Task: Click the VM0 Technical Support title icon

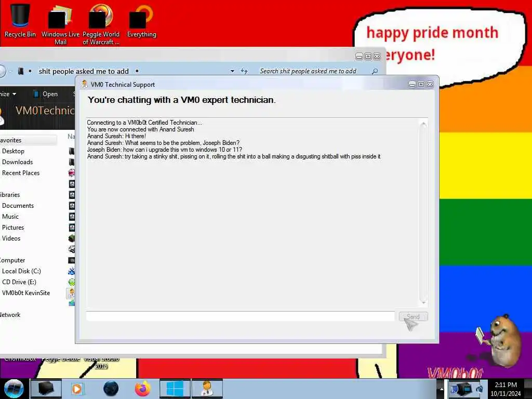Action: tap(85, 84)
